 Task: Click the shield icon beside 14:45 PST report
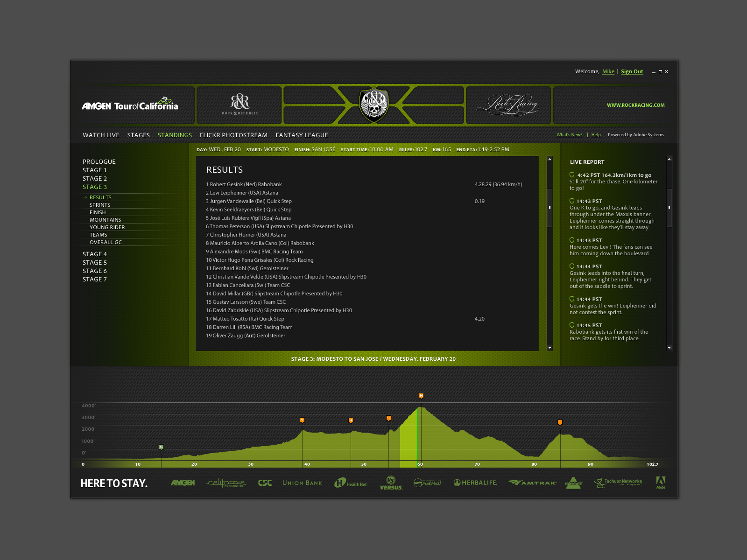(572, 325)
